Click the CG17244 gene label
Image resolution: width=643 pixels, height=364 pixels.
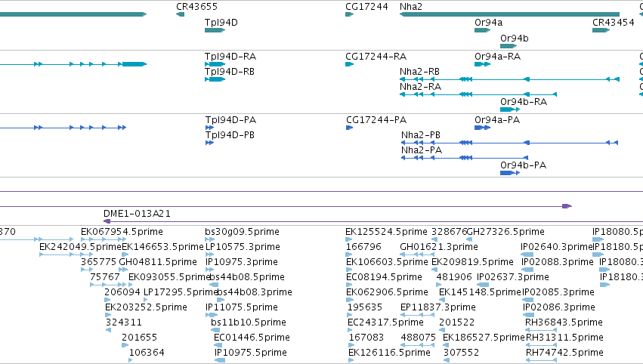coord(366,7)
